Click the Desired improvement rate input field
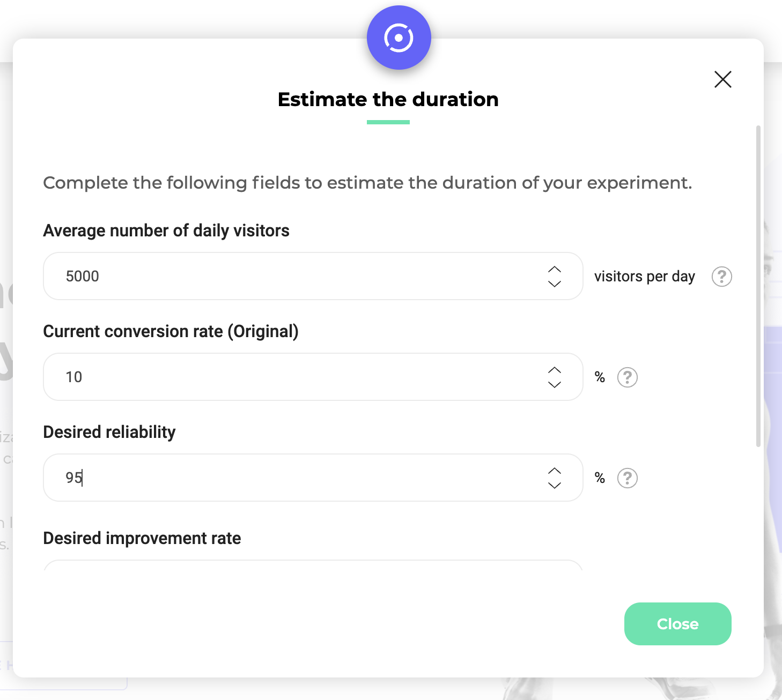The height and width of the screenshot is (700, 782). (313, 565)
